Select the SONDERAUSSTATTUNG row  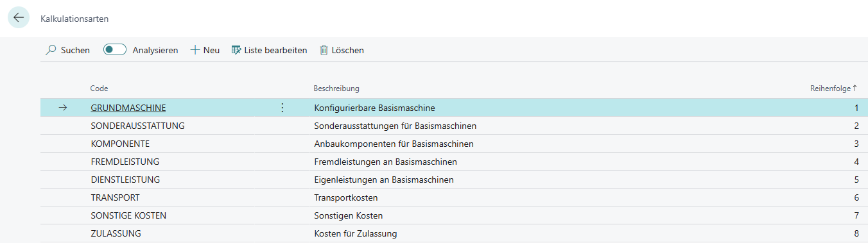[x=453, y=126]
